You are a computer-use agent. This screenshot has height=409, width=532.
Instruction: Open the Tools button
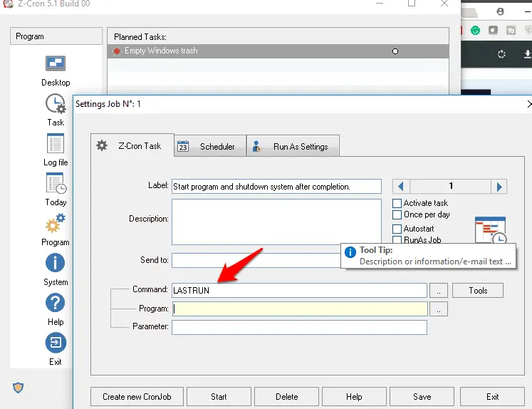pos(478,291)
